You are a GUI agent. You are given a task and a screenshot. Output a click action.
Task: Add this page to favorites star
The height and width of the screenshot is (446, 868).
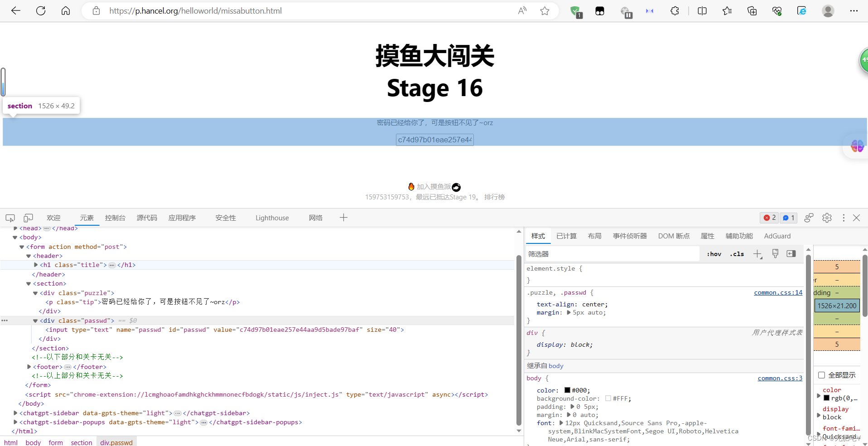point(545,11)
